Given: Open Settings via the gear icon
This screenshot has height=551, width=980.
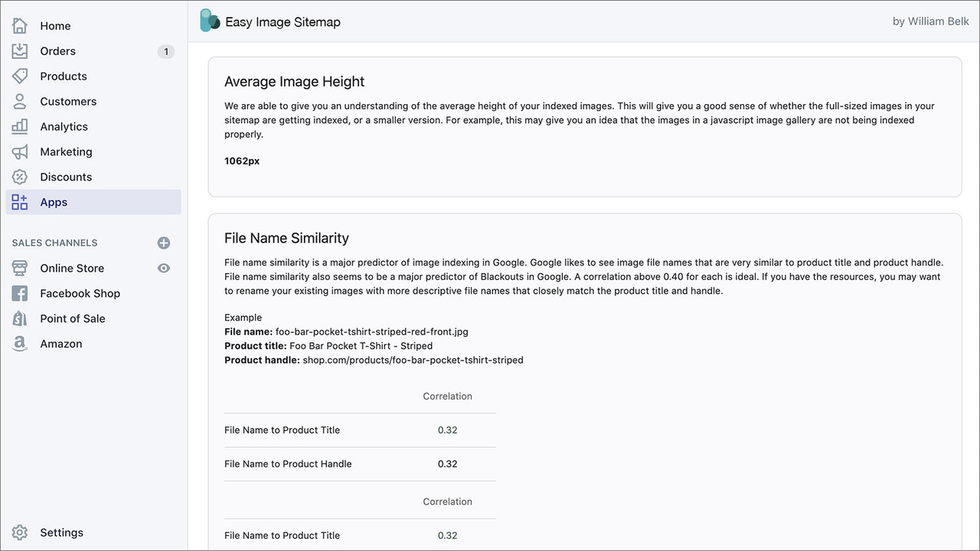Looking at the screenshot, I should pyautogui.click(x=19, y=532).
